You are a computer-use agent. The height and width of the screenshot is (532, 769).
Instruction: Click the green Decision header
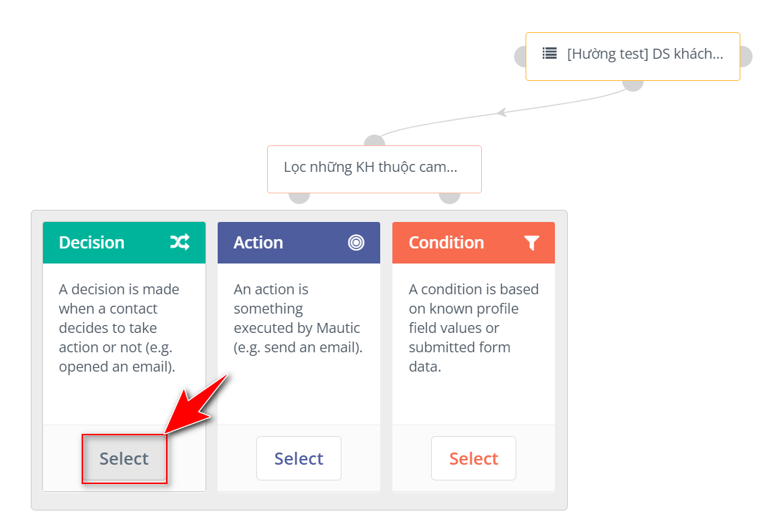107,243
